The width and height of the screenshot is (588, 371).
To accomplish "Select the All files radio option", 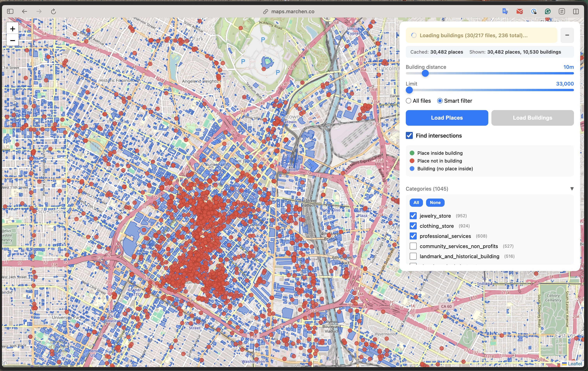I will tap(409, 101).
